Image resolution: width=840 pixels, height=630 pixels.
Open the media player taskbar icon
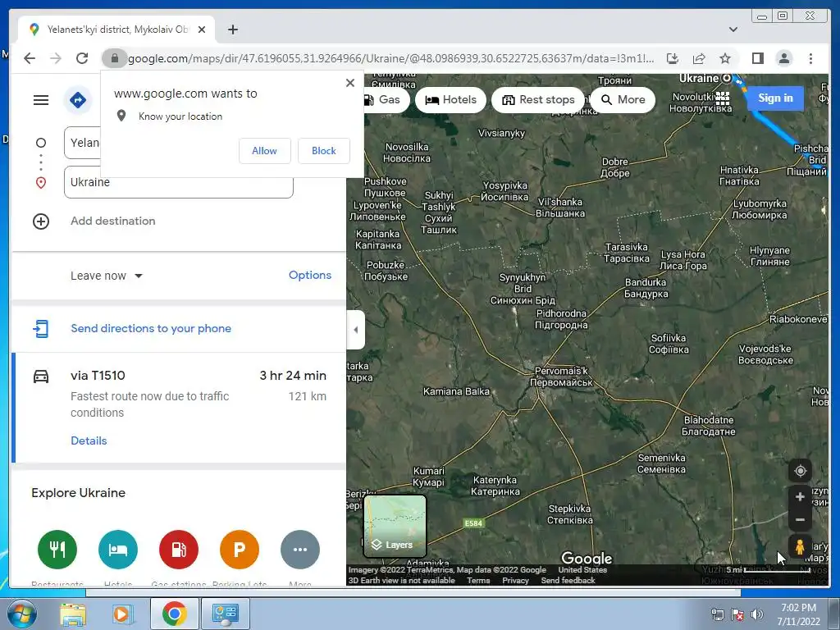tap(121, 614)
